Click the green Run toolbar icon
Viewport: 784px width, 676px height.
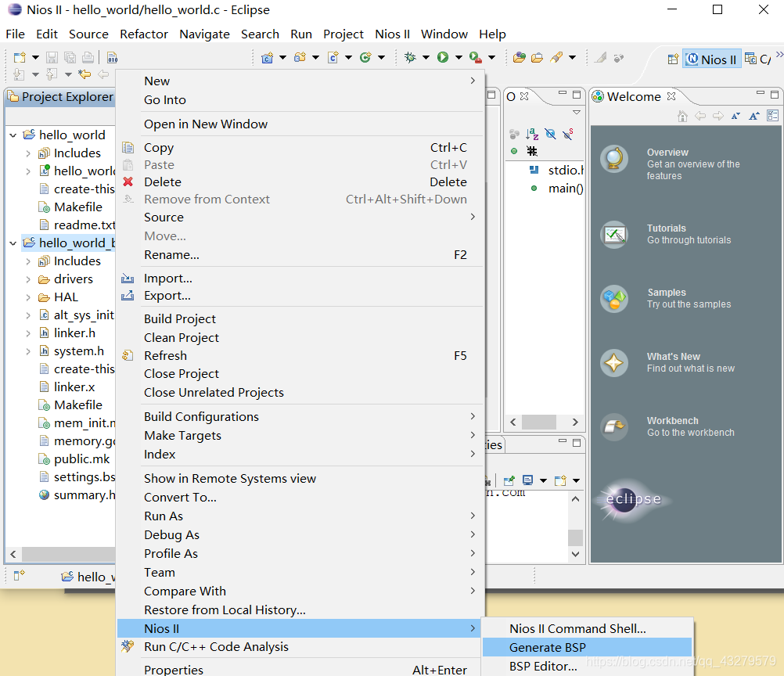[443, 57]
